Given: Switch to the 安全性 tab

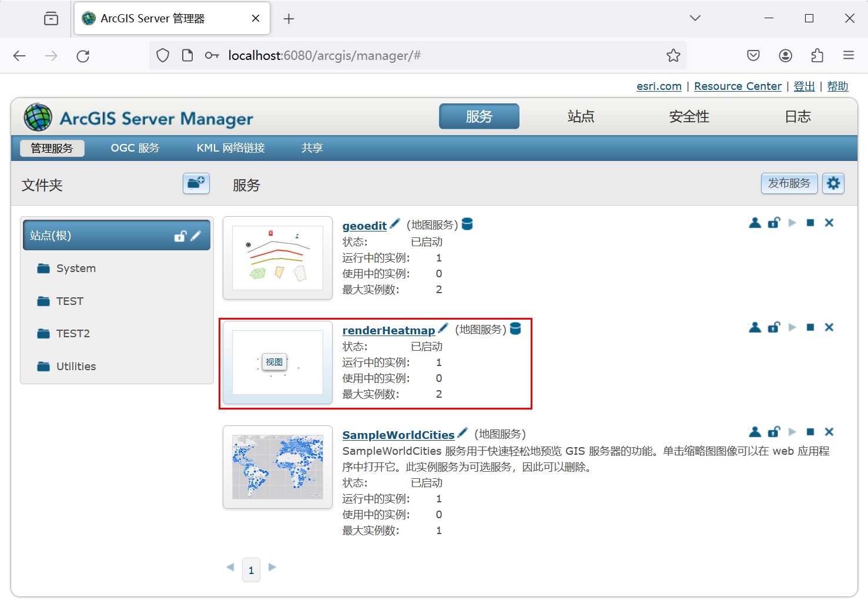Looking at the screenshot, I should (689, 116).
